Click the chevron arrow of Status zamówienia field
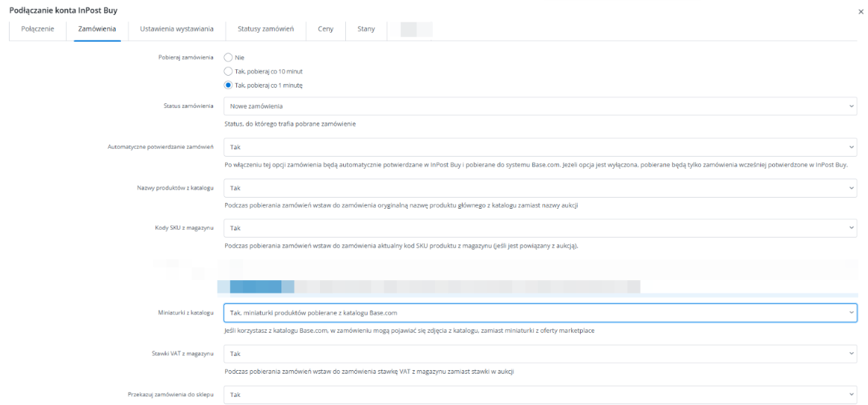 851,107
